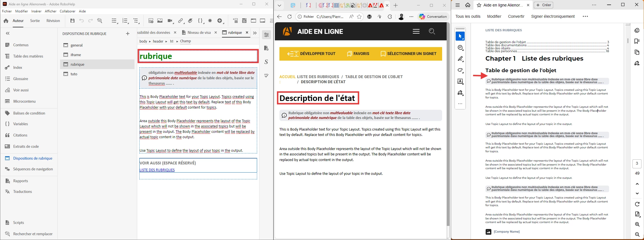Viewport: 644px width, 240px height.
Task: Insert an image with the picture icon
Action: pyautogui.click(x=160, y=21)
